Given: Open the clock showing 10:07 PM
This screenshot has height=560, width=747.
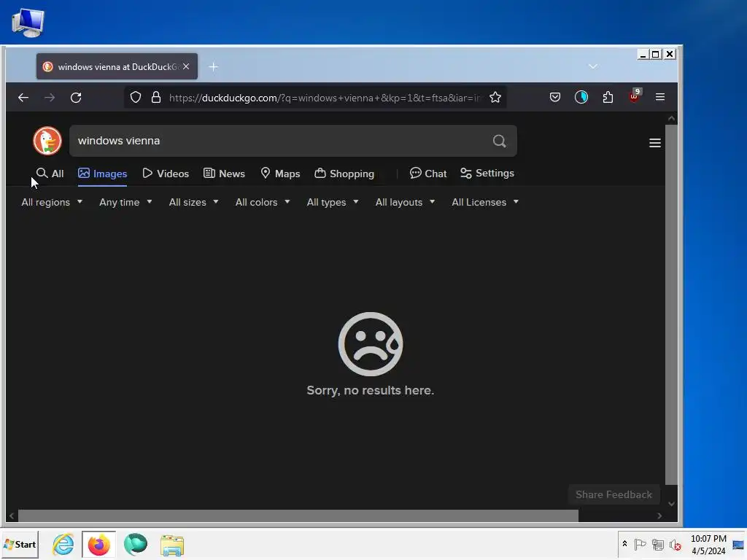Looking at the screenshot, I should coord(708,544).
